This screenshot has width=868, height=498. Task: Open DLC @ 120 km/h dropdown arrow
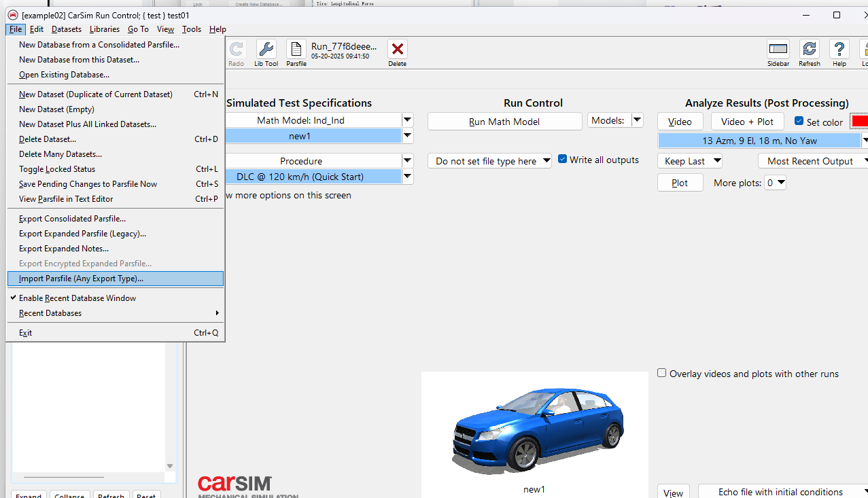(407, 177)
